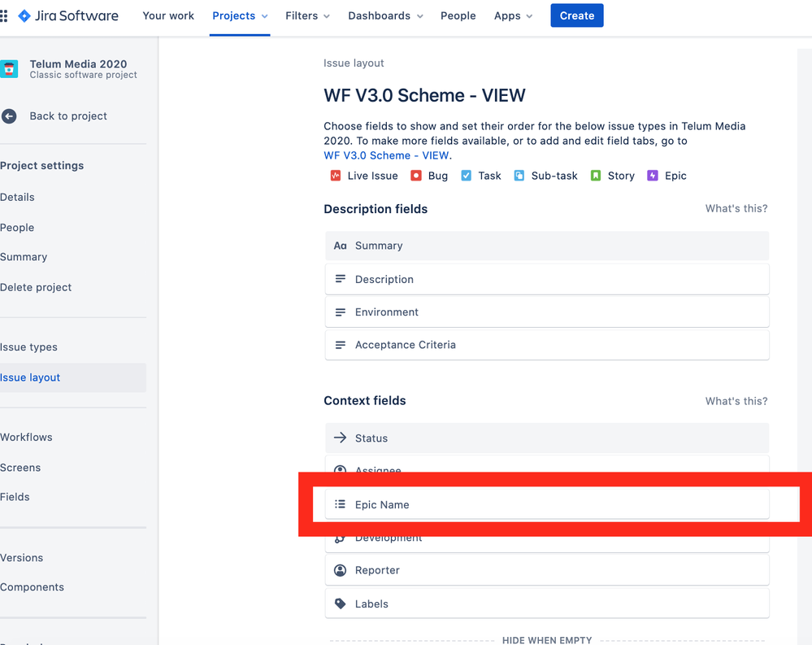Select the Status context field row
Image resolution: width=812 pixels, height=645 pixels.
click(x=547, y=438)
